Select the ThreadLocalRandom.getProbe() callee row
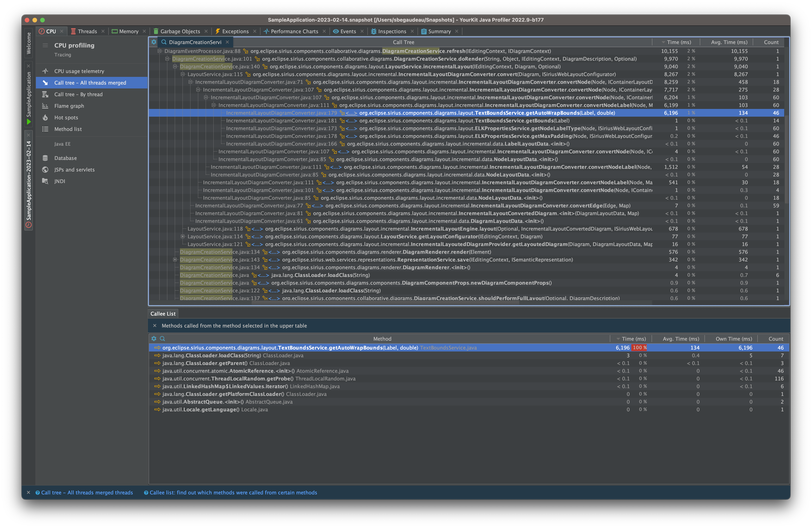Viewport: 812px width, 528px height. tap(469, 379)
